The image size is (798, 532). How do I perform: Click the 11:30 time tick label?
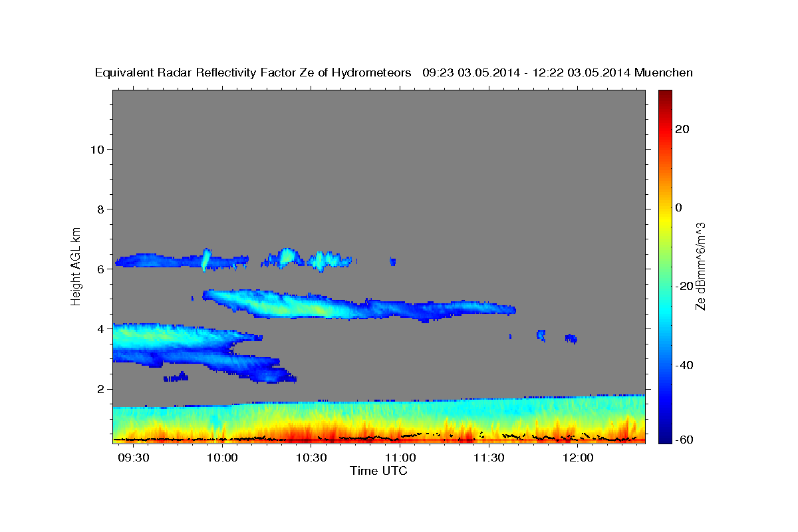[x=489, y=459]
